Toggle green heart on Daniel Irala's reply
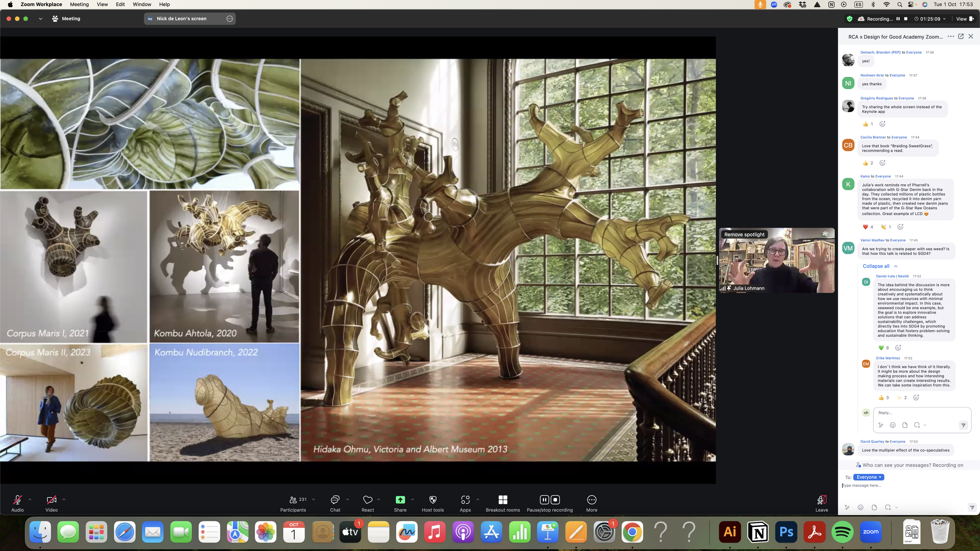This screenshot has width=980, height=551. coord(884,348)
